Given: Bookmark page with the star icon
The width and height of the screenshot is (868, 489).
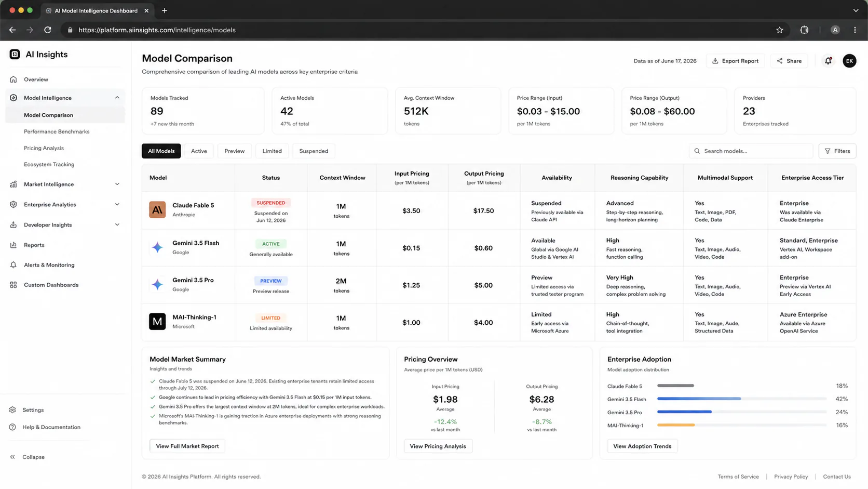Looking at the screenshot, I should [x=779, y=30].
